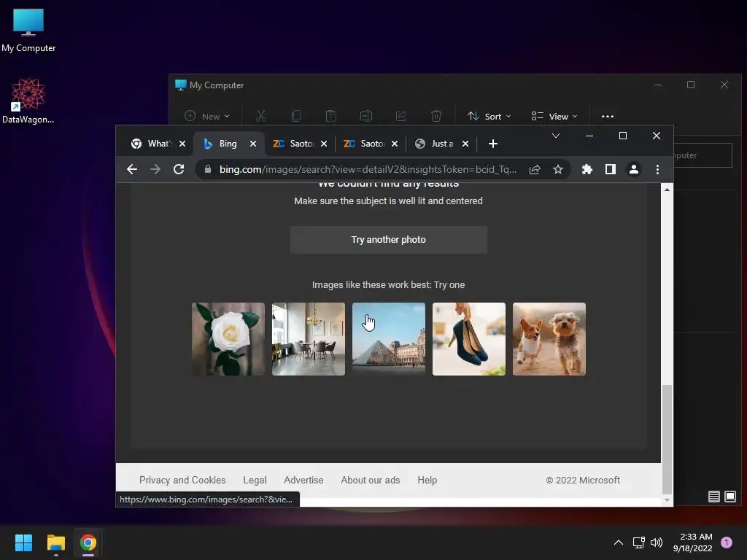
Task: Click Cut icon in My Computer toolbar
Action: click(261, 116)
